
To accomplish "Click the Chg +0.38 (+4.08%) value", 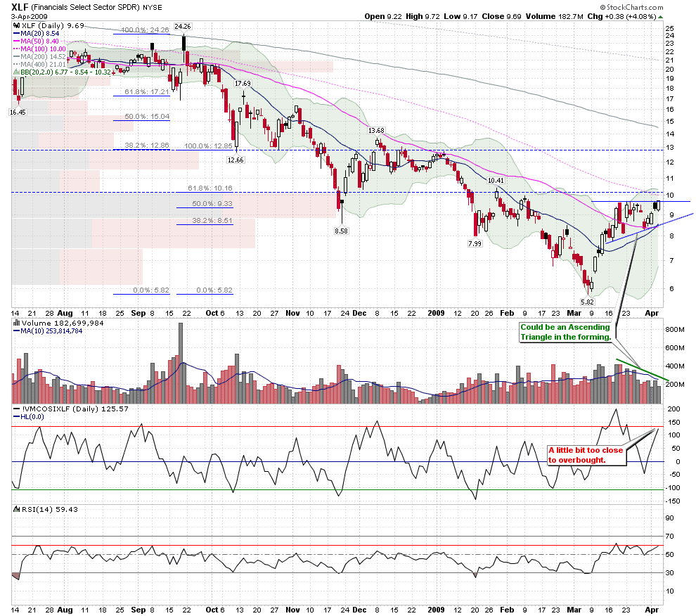I will point(621,16).
